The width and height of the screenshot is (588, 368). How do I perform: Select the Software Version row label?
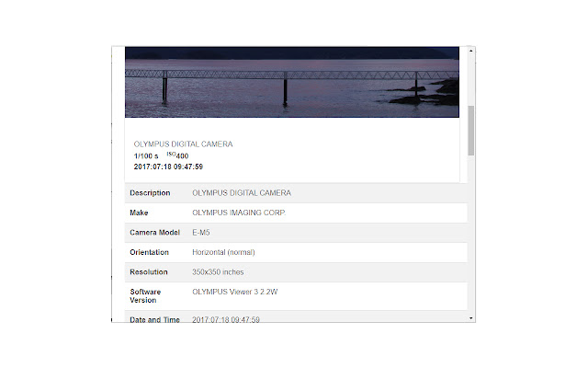coord(147,295)
